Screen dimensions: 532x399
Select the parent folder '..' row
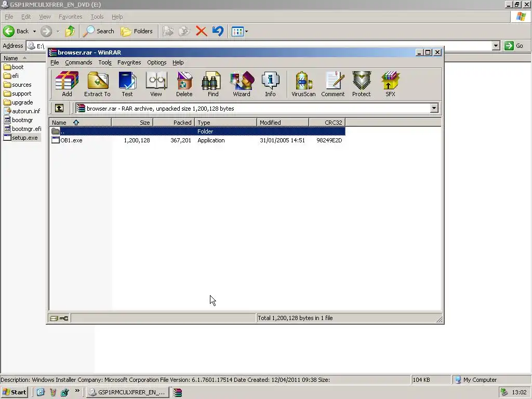click(197, 131)
